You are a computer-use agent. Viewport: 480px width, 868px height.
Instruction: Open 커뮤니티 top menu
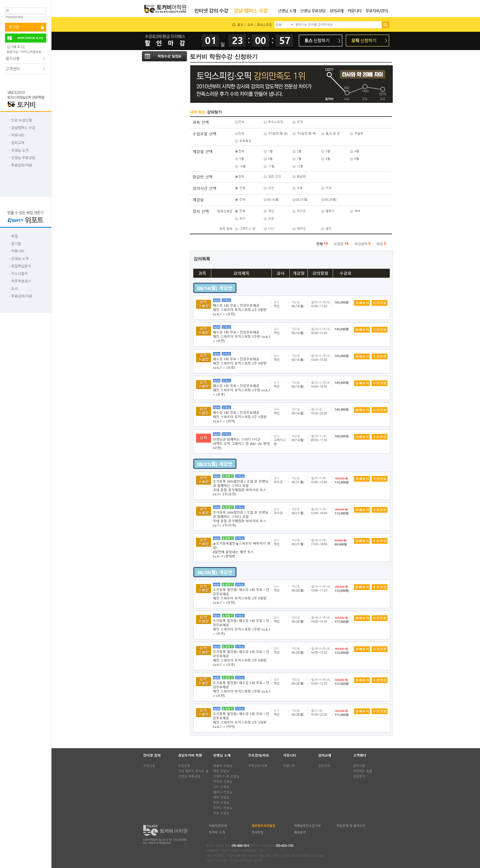point(354,11)
